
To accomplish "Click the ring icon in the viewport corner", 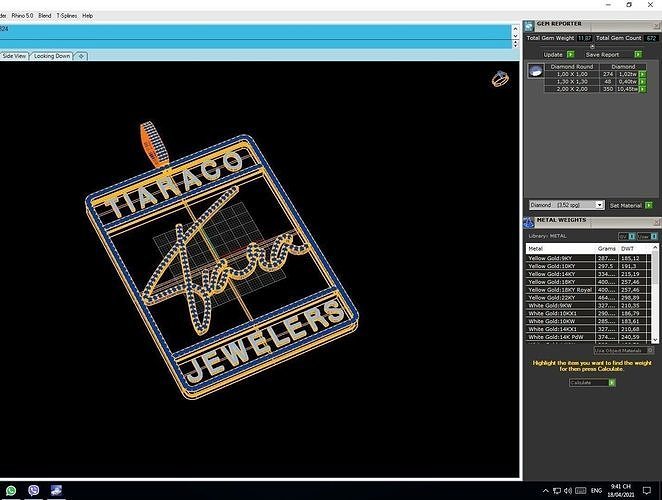I will click(x=500, y=79).
